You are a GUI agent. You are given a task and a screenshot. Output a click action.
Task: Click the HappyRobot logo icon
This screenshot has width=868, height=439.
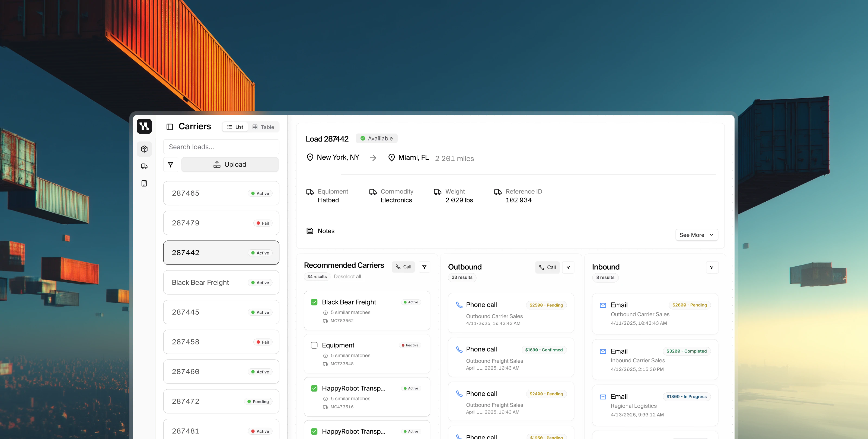pyautogui.click(x=144, y=126)
